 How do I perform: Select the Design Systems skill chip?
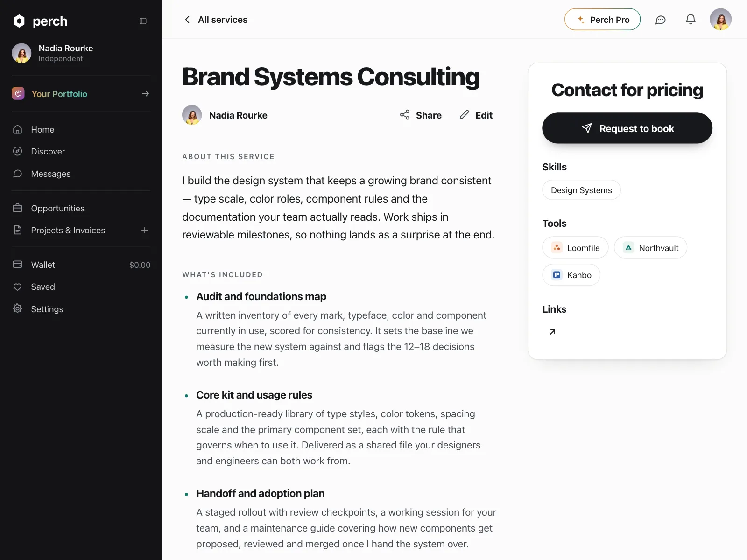click(581, 190)
